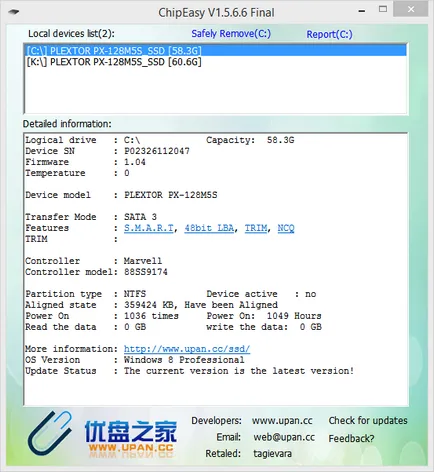Viewport: 434px width, 472px height.
Task: Click the Local devices list(2) label
Action: [x=71, y=34]
